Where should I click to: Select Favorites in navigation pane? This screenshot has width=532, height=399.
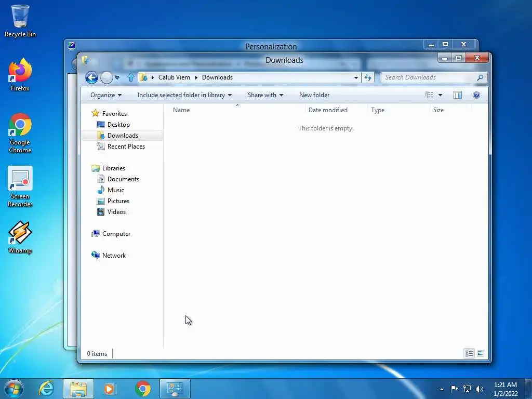[114, 114]
